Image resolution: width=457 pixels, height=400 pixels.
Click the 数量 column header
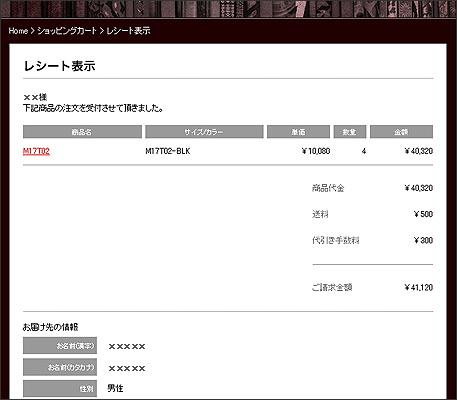coord(350,132)
